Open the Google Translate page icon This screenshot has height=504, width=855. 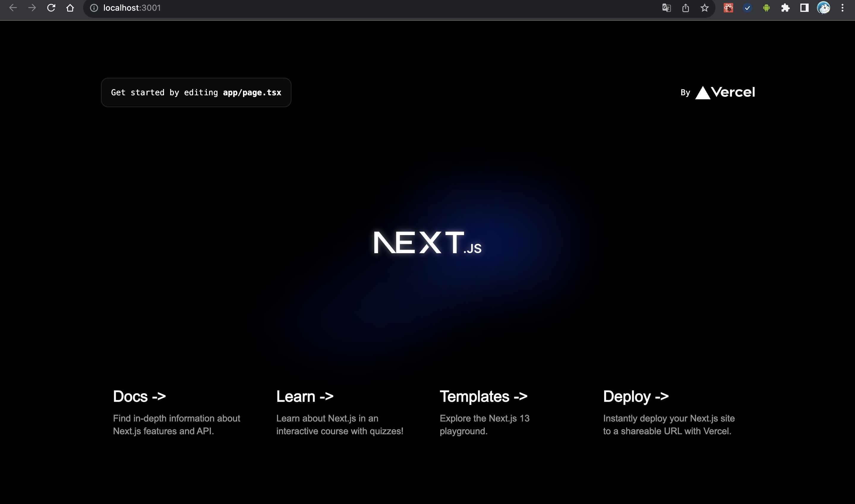pyautogui.click(x=666, y=8)
